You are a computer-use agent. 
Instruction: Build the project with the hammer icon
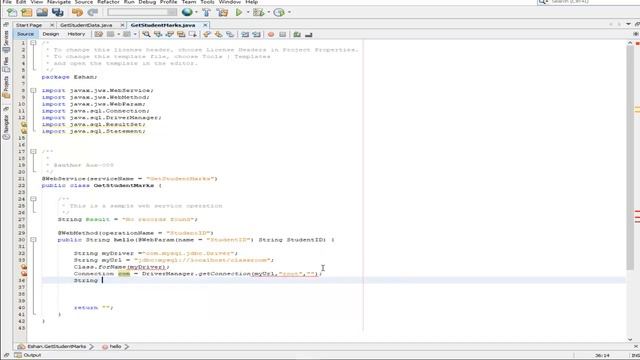point(207,13)
